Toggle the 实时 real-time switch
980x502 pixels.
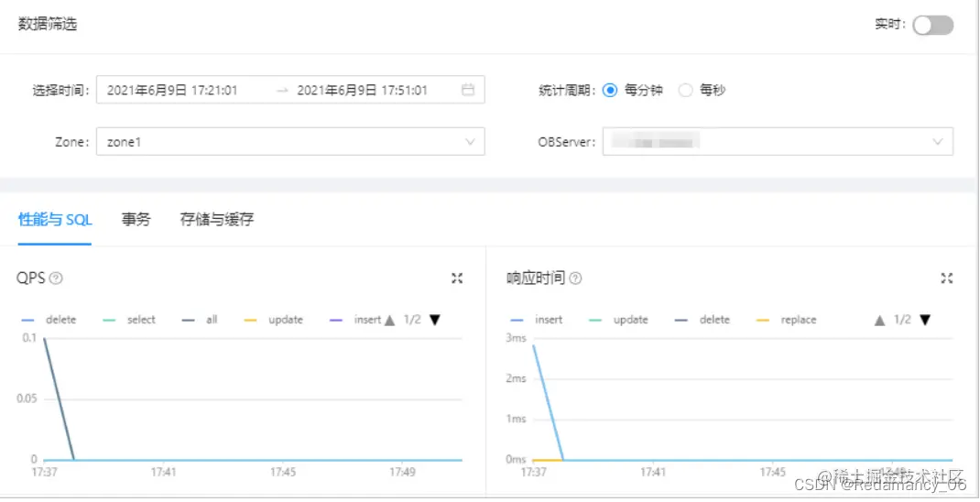coord(932,25)
